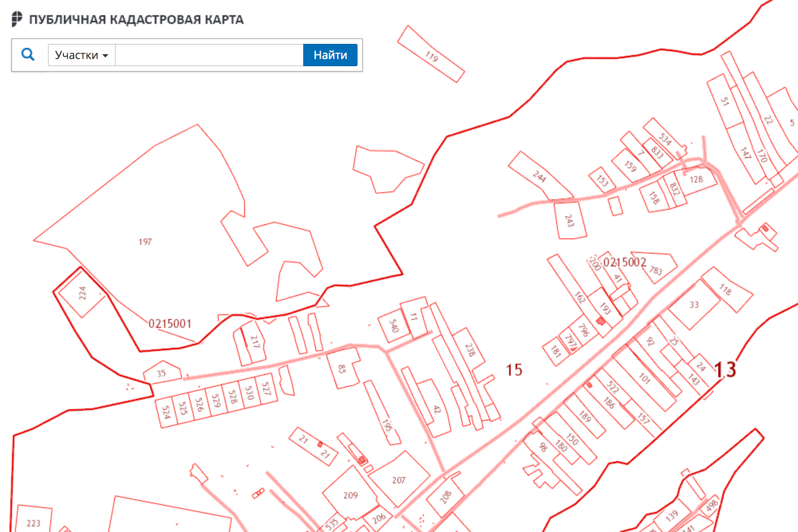
Task: Select parcel 101 on the map
Action: [645, 378]
